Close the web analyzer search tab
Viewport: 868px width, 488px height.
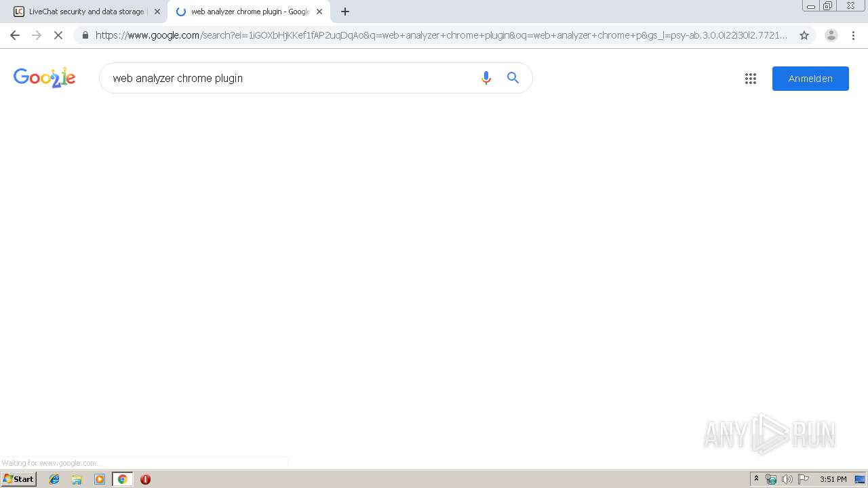[319, 12]
